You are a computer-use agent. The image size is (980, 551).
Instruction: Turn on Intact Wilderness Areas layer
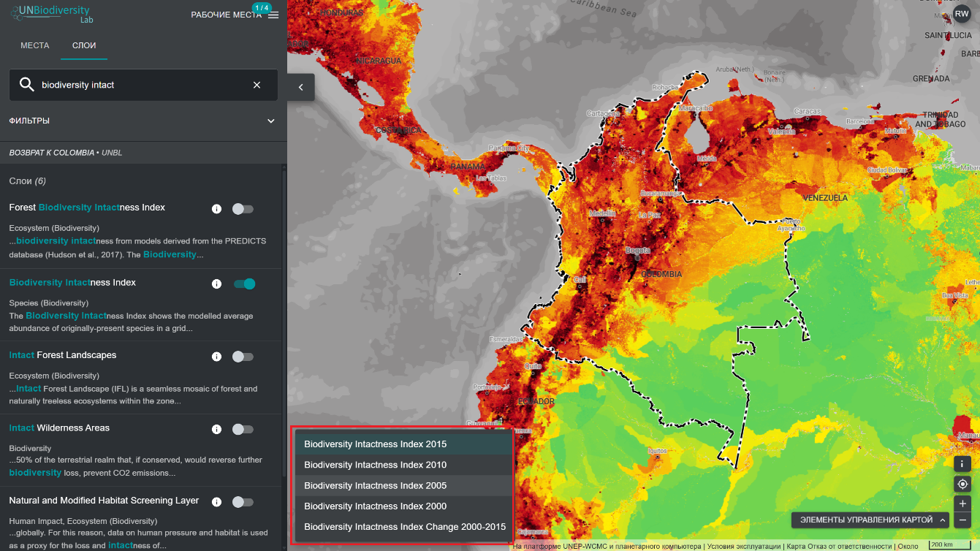243,429
